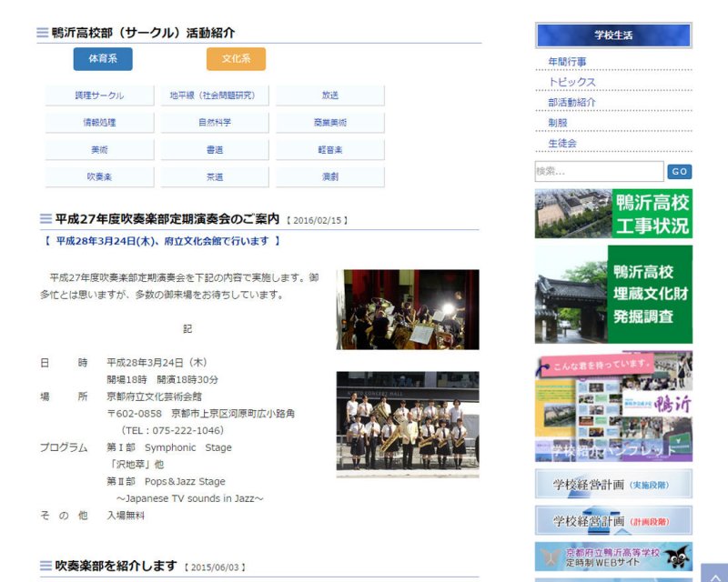The image size is (728, 582).
Task: Enlarge the indoor brass band concert photo
Action: tap(407, 309)
